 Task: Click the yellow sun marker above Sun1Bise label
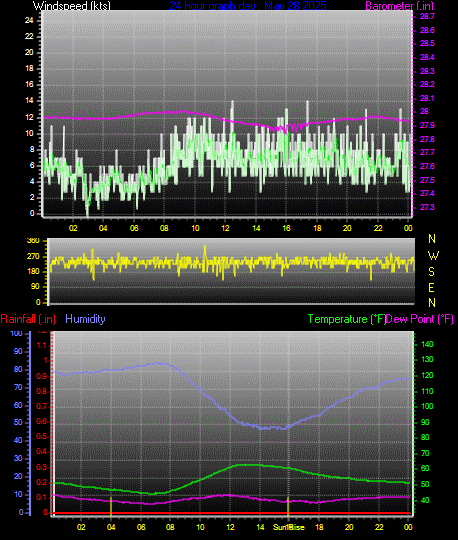(x=288, y=507)
